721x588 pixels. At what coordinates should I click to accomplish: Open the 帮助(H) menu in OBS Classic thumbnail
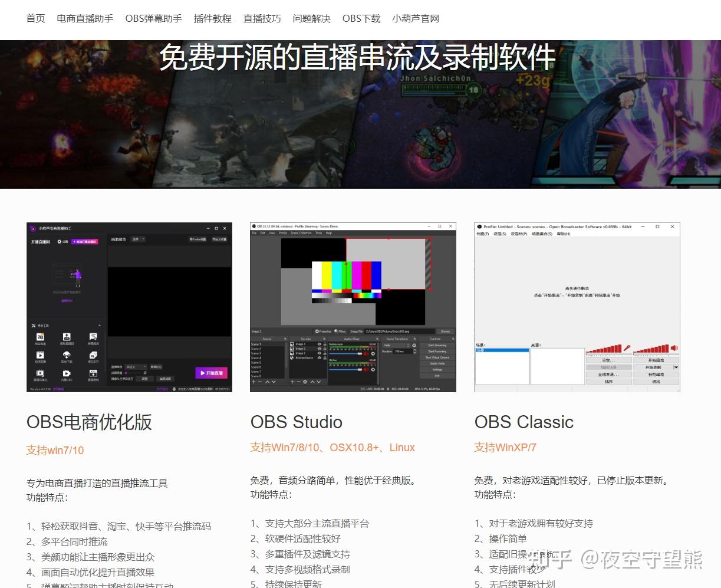[564, 234]
